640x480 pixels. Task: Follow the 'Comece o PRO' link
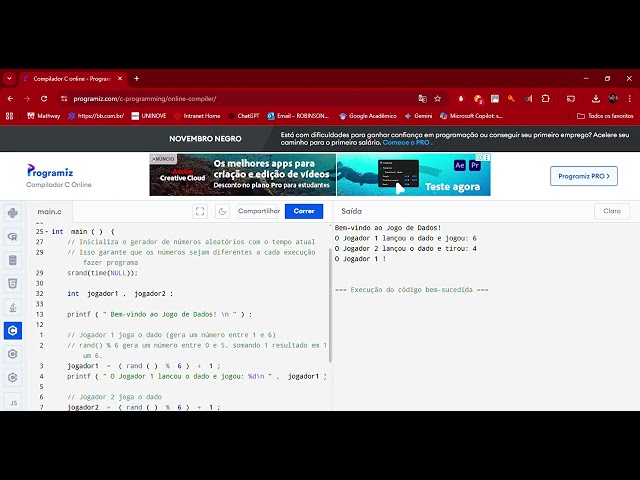406,142
